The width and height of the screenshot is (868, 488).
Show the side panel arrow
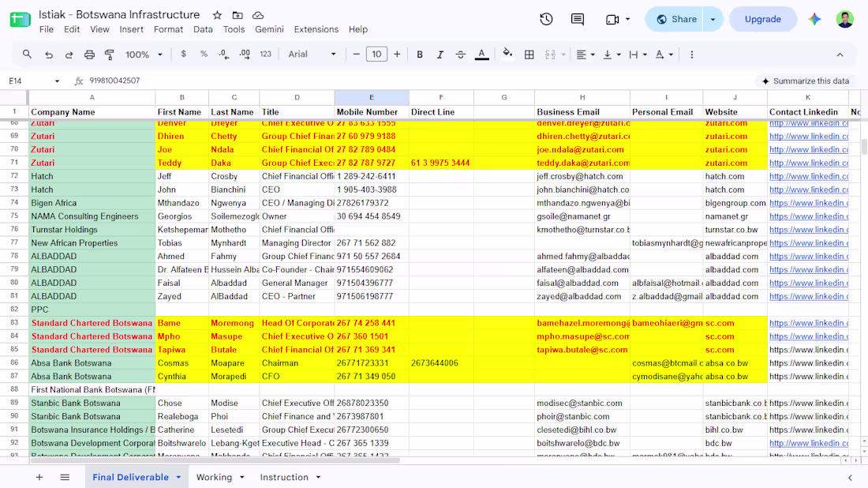click(851, 477)
